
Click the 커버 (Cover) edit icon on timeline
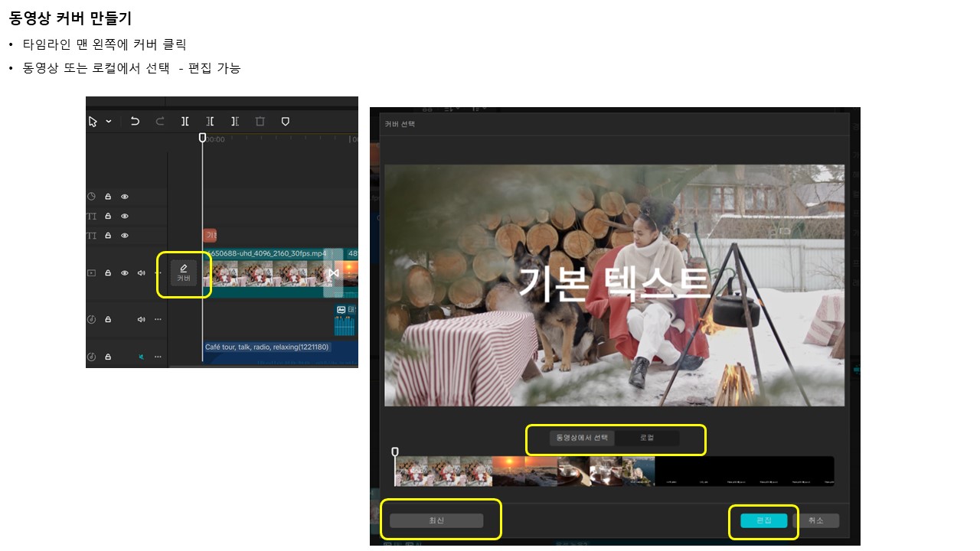coord(182,273)
